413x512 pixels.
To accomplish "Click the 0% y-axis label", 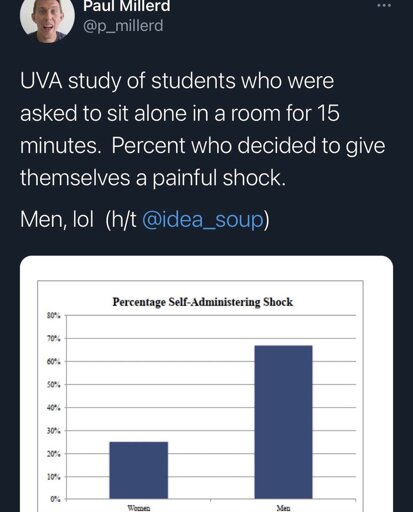I will 55,499.
